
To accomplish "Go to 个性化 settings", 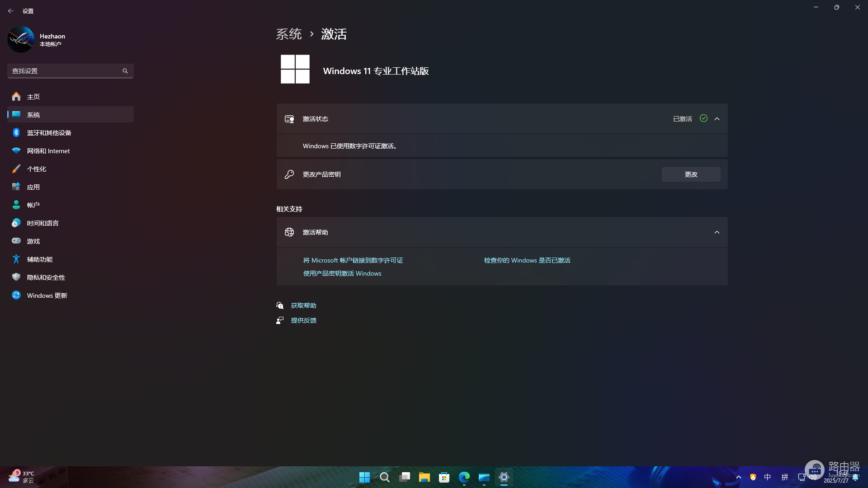I will (x=71, y=169).
